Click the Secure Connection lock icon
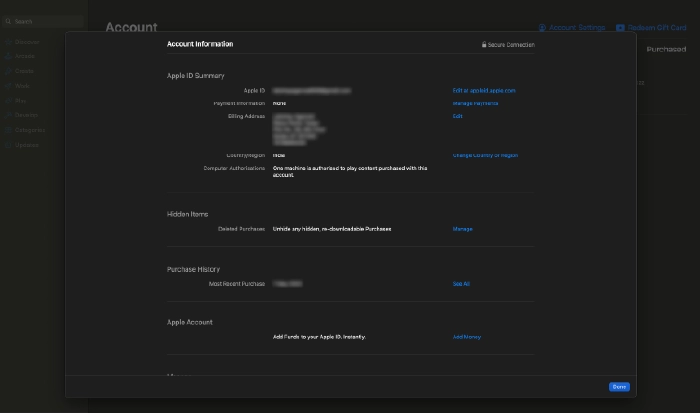This screenshot has height=413, width=700. 483,45
